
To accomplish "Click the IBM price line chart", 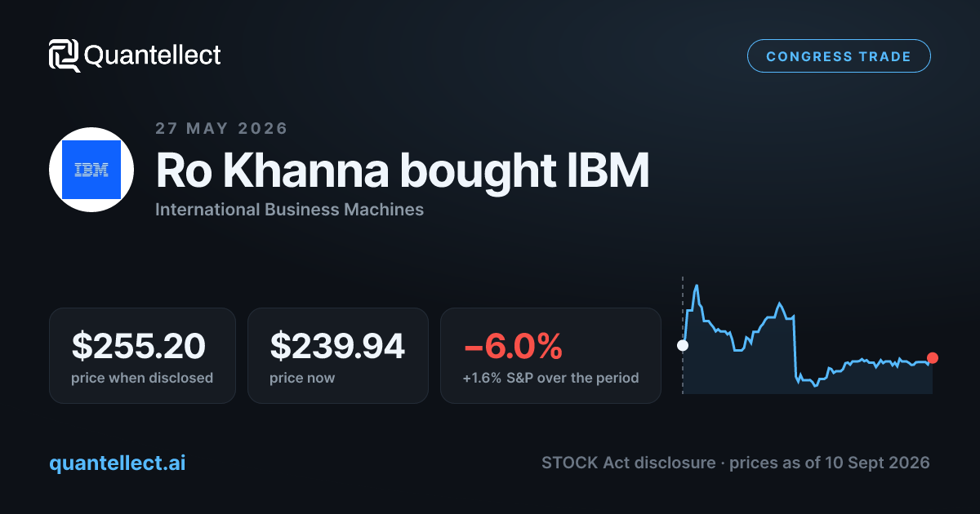I will pos(808,339).
